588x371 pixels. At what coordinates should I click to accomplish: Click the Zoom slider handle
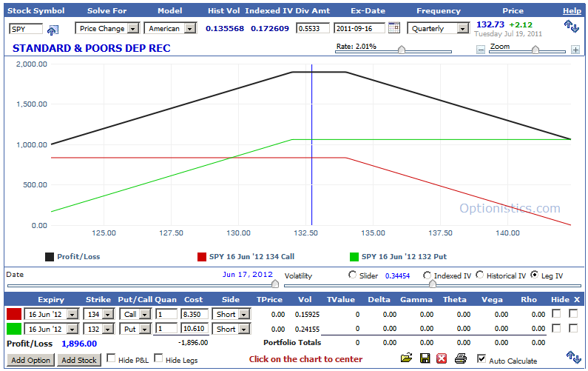pyautogui.click(x=535, y=50)
